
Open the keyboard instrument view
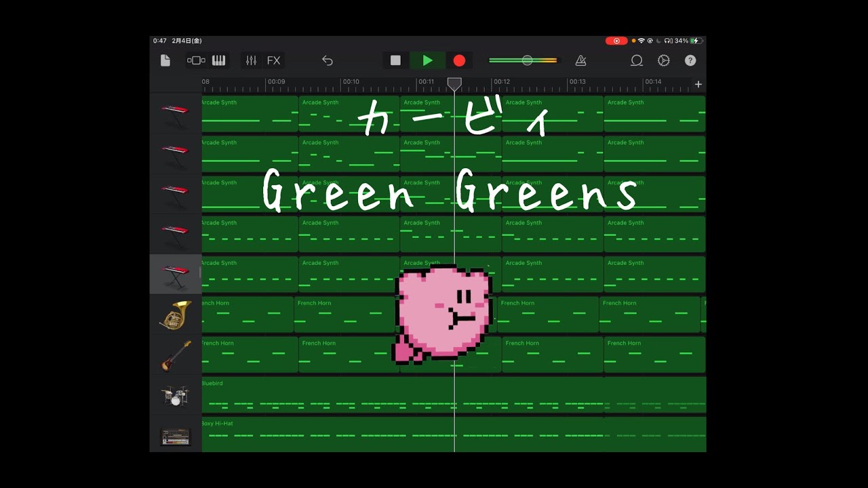coord(218,60)
